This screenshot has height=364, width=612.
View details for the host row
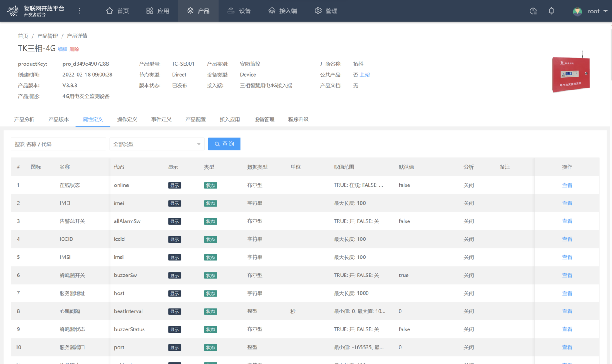(x=567, y=293)
